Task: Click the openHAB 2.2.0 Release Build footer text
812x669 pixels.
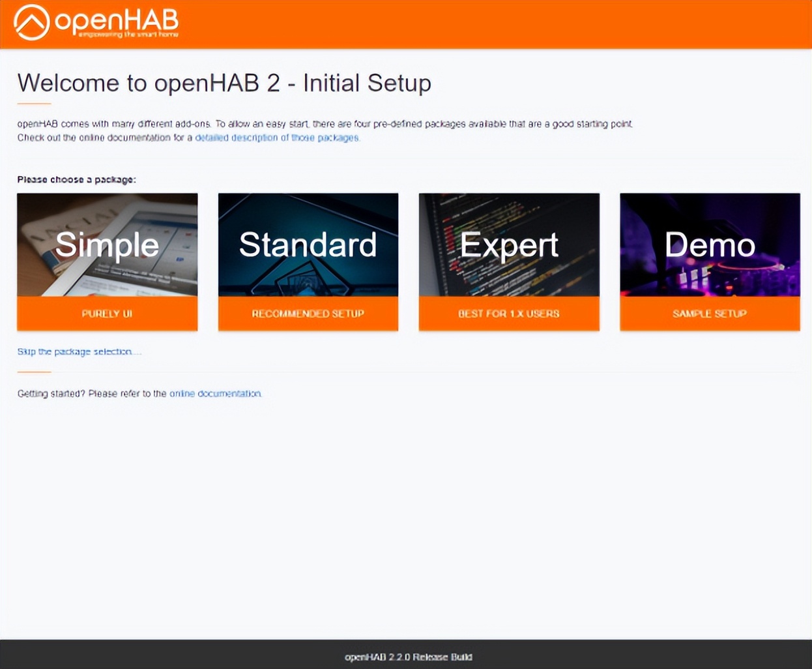Action: pyautogui.click(x=408, y=657)
